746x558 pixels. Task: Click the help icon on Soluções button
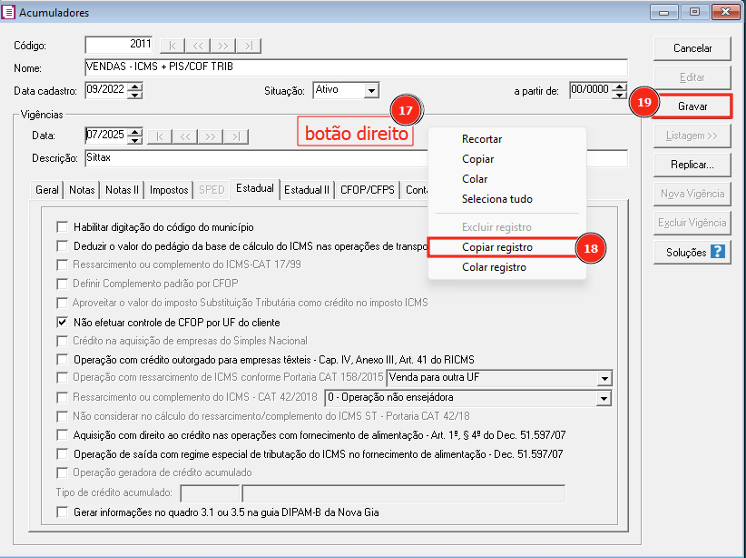[717, 252]
